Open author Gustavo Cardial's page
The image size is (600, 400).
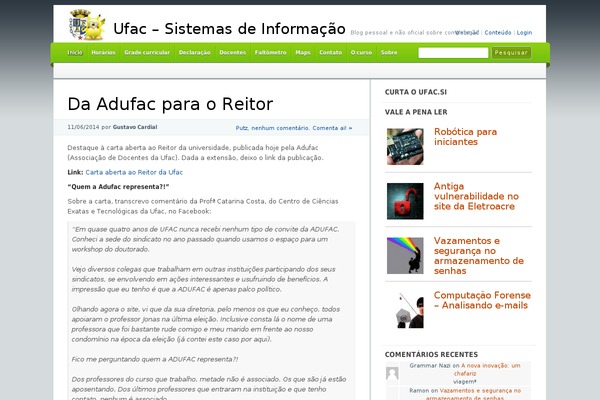click(135, 127)
